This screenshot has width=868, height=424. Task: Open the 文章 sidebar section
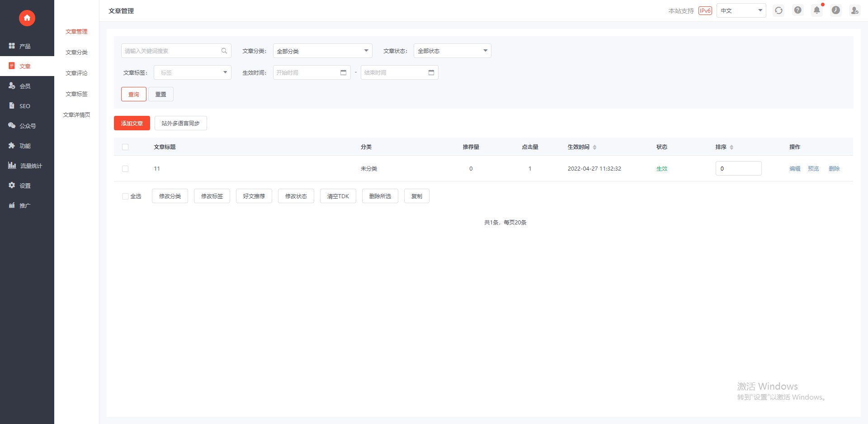(x=27, y=66)
